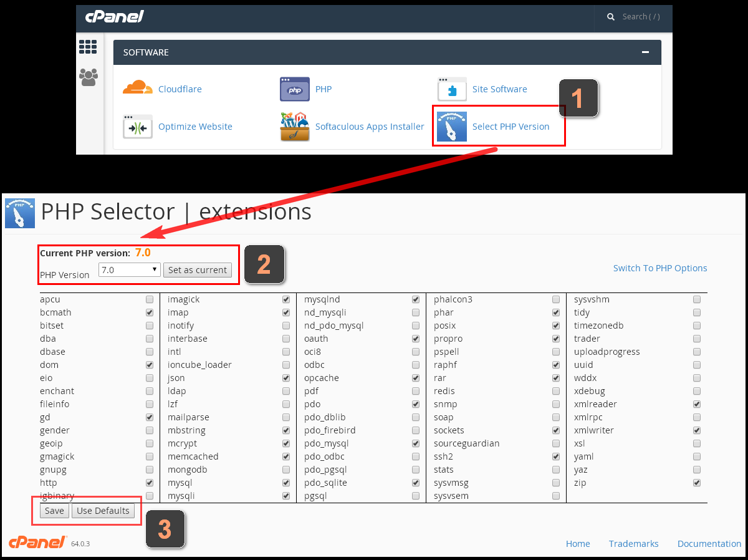This screenshot has width=748, height=560.
Task: Collapse the Software section panel
Action: pyautogui.click(x=646, y=52)
